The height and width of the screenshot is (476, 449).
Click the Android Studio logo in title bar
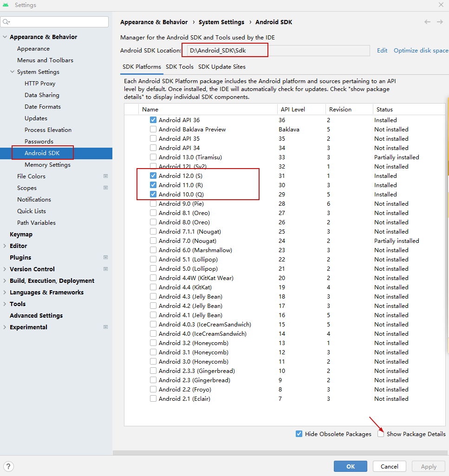pyautogui.click(x=6, y=5)
